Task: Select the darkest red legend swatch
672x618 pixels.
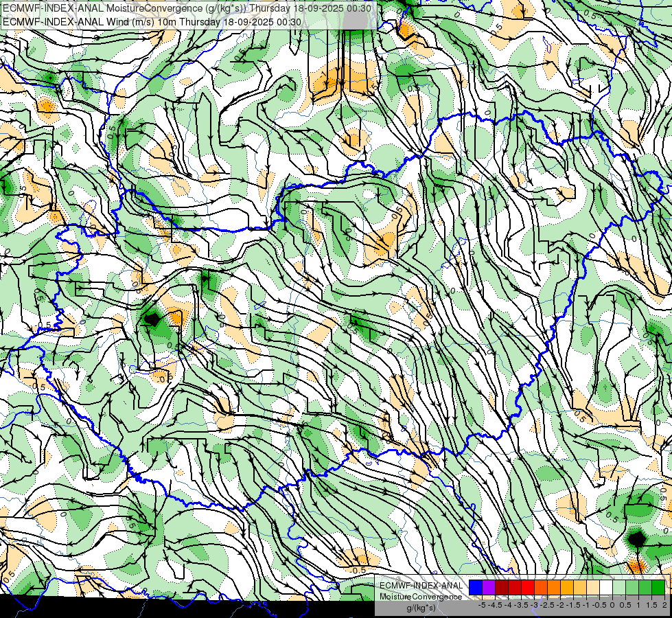Action: click(502, 587)
